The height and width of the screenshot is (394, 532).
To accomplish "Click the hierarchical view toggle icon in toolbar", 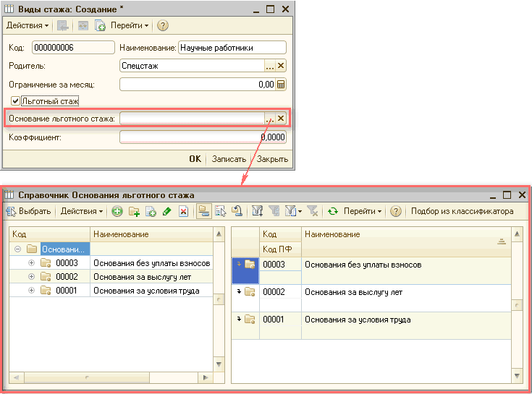I will point(203,212).
